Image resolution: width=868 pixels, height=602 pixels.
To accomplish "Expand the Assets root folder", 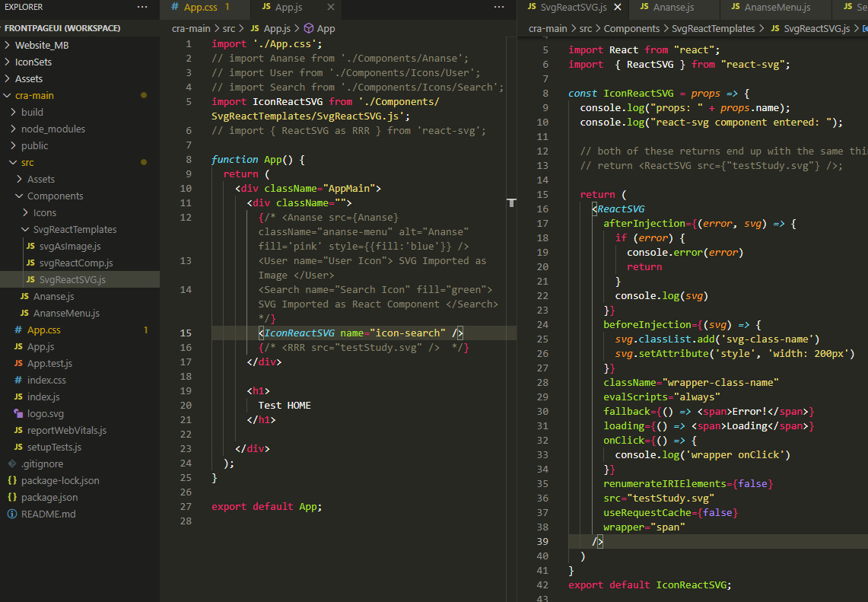I will 80,78.
